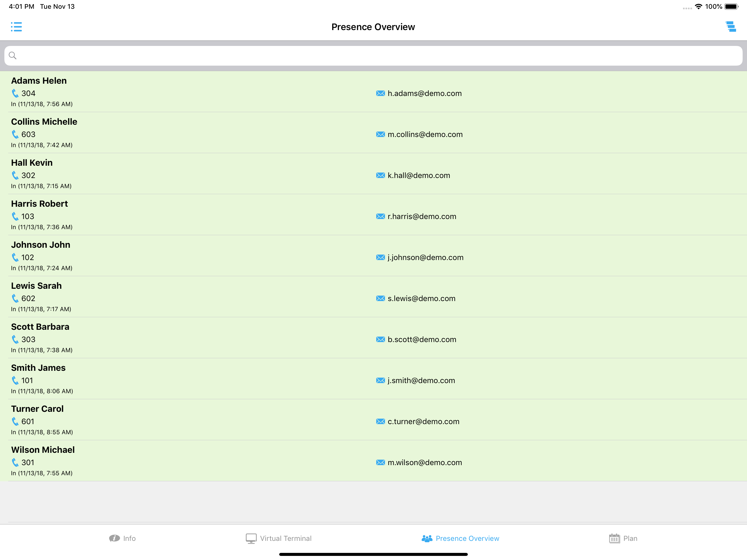The image size is (747, 560).
Task: Call Collins Michelle via phone icon 603
Action: (x=15, y=135)
